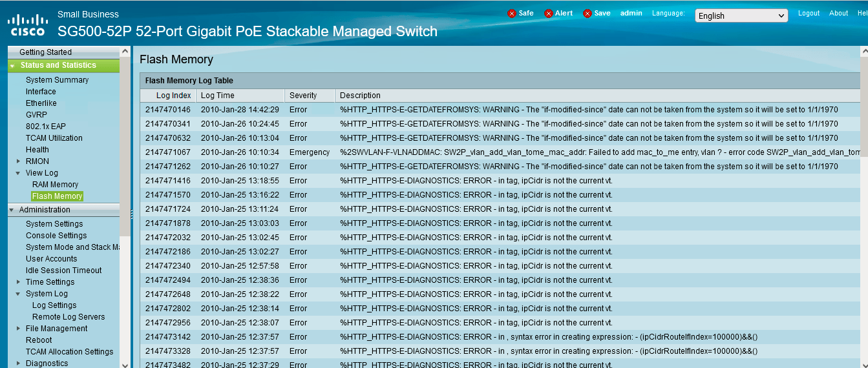The image size is (868, 368).
Task: Click the Flash Memory page heading
Action: click(176, 59)
